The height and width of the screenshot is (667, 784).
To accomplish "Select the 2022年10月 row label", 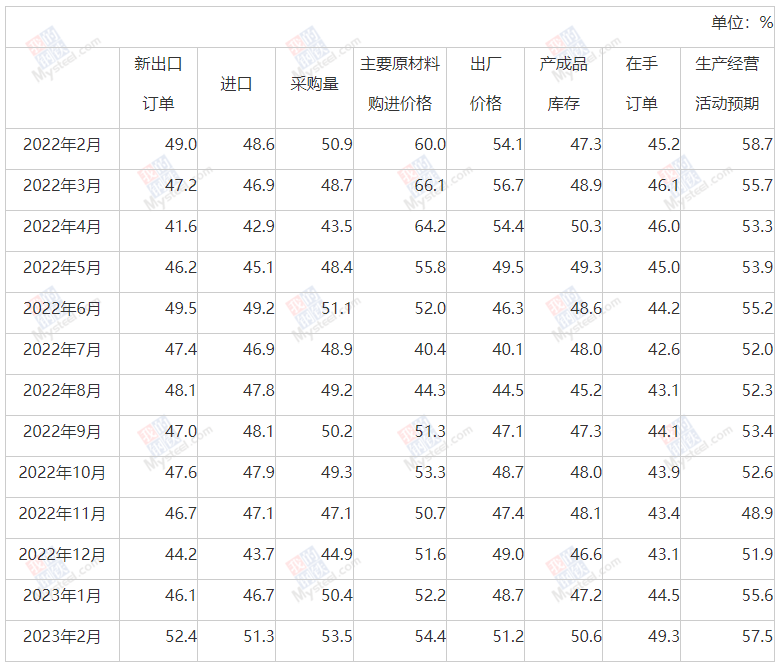I will (x=62, y=473).
